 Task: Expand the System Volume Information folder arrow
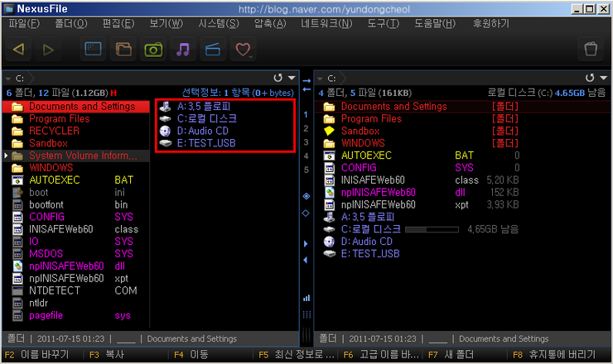coord(6,156)
